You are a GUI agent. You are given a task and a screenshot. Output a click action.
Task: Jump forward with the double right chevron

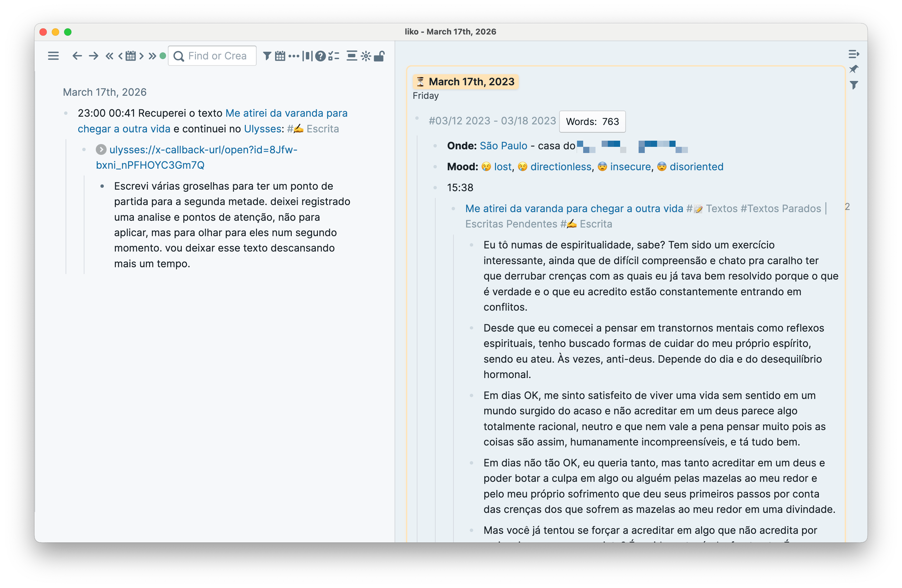pyautogui.click(x=152, y=56)
